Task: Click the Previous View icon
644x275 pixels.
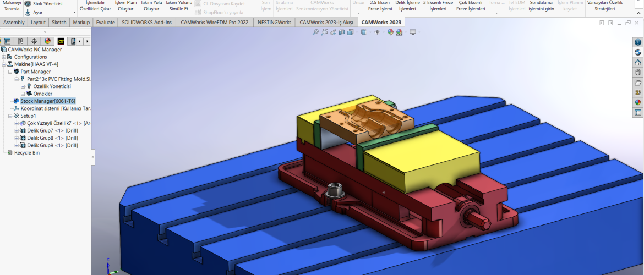Action: click(x=333, y=32)
